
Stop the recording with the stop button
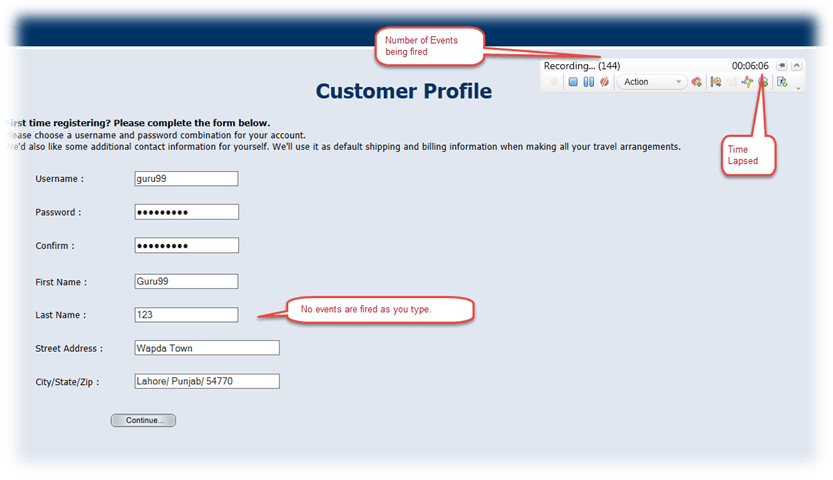coord(573,82)
